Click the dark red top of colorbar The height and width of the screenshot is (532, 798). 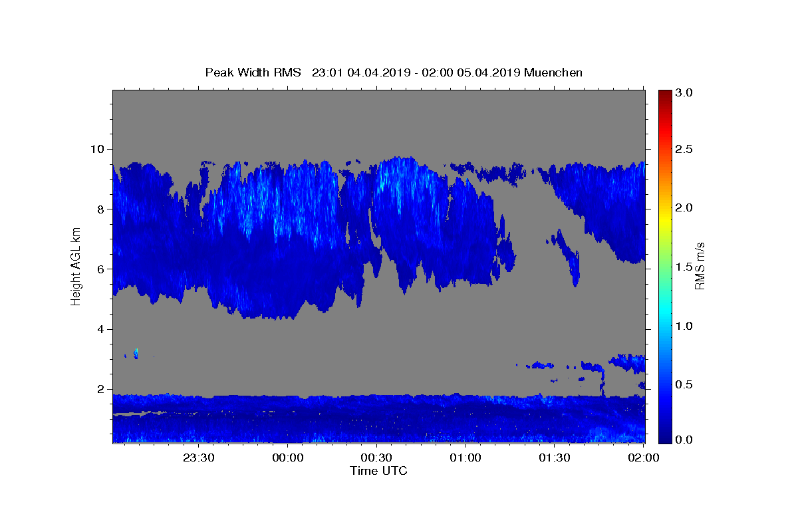[665, 95]
